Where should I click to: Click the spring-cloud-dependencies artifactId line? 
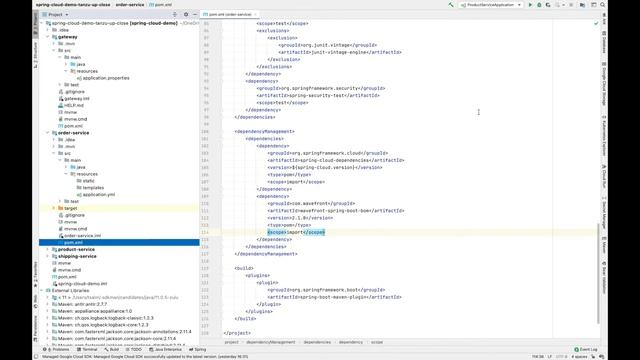(336, 160)
